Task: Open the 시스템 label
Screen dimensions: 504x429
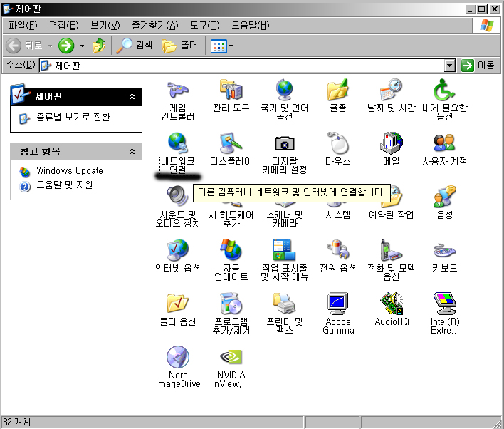Action: 338,214
